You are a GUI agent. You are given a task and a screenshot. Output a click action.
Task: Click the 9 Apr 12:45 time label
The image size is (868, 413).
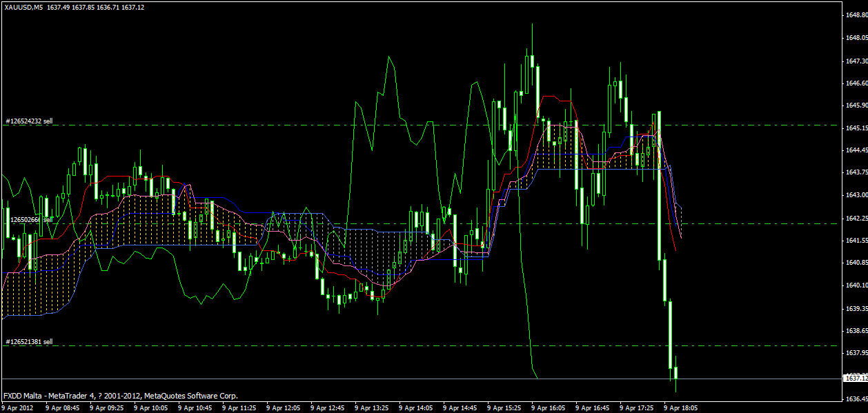[327, 407]
